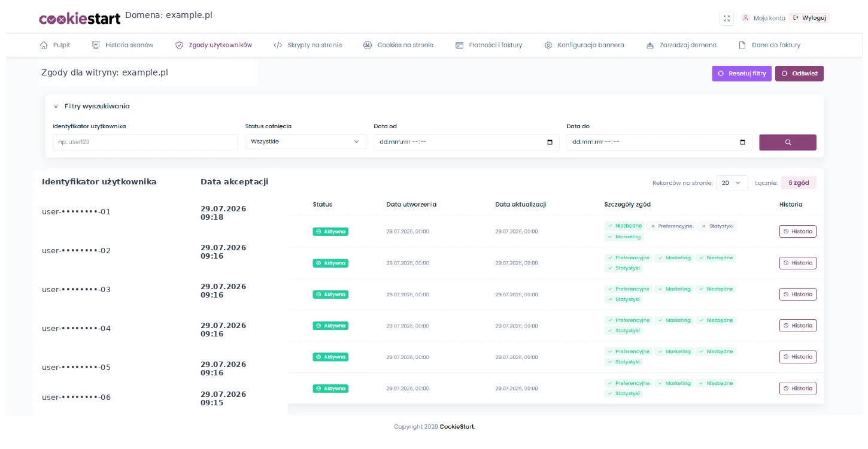868x449 pixels.
Task: Go to Konfiguracja bannera tab
Action: click(584, 45)
